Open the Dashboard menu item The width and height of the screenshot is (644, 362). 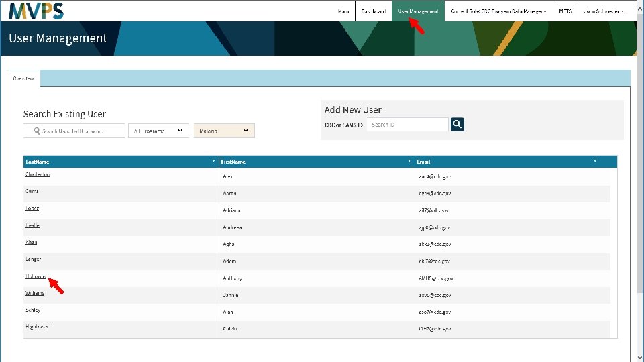[x=374, y=11]
